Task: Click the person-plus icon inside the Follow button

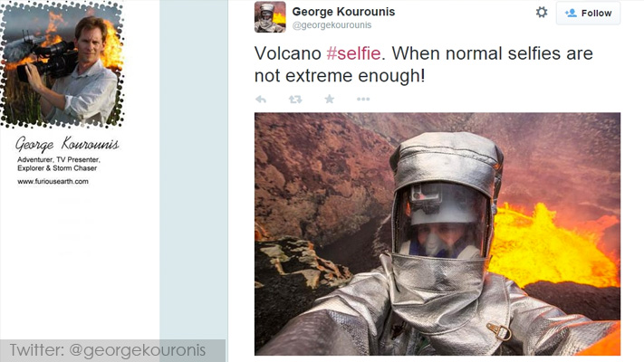Action: point(571,14)
